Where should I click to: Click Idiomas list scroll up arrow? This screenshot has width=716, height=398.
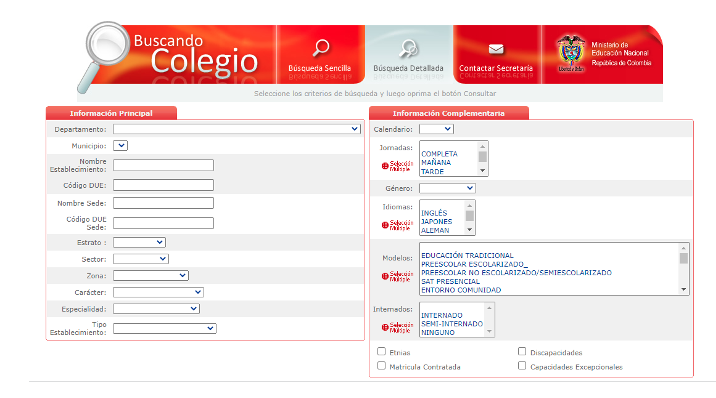point(469,206)
